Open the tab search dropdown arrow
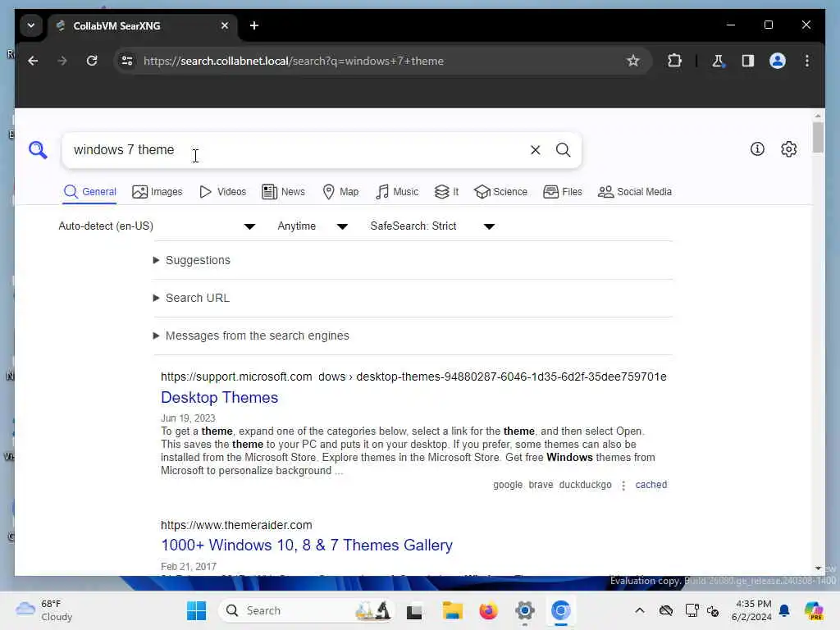 [31, 25]
